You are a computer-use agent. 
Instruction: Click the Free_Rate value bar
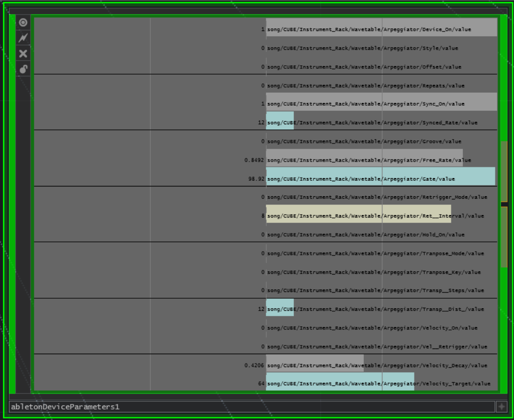(x=364, y=158)
